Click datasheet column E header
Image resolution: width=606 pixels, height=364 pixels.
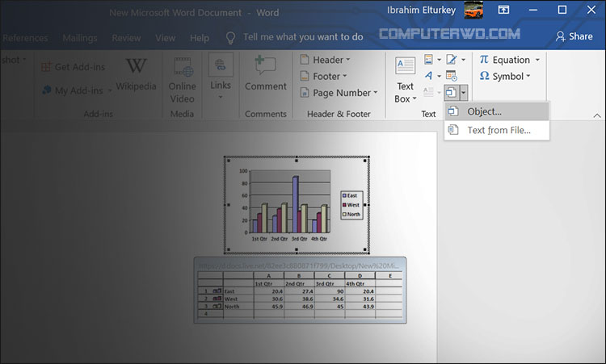390,275
